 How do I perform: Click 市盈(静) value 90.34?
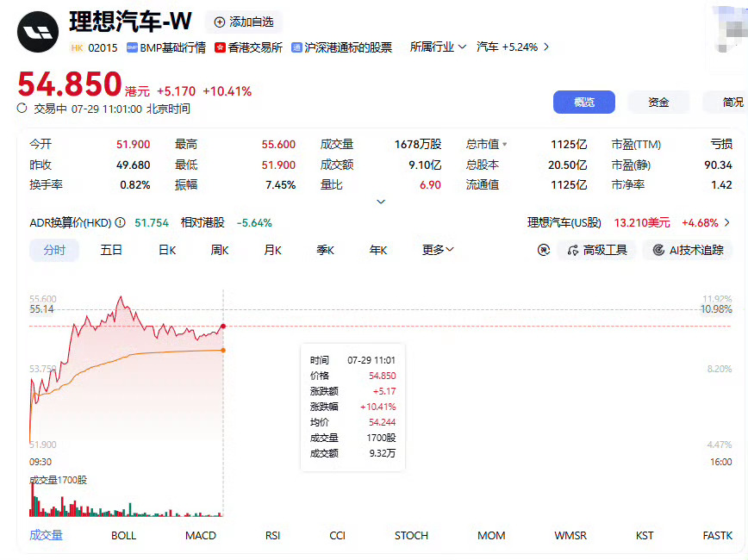[x=718, y=165]
